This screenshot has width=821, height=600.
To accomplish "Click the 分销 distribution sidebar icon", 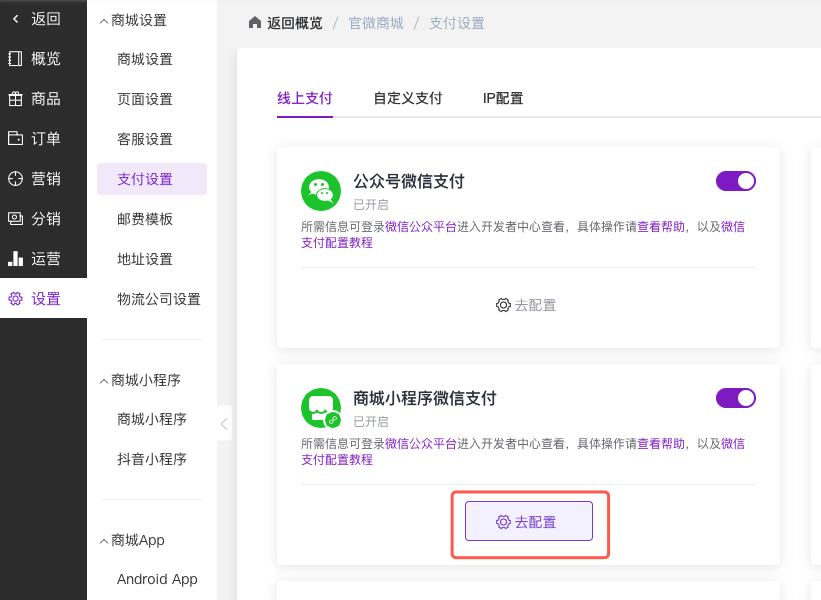I will (15, 218).
